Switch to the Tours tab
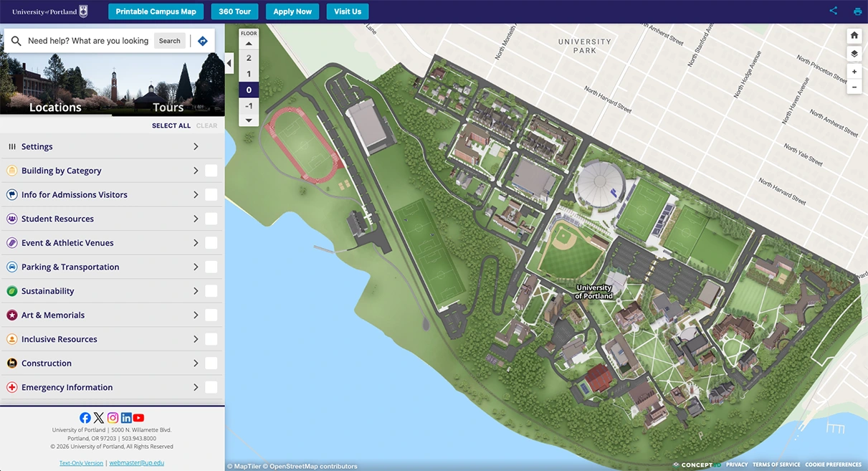868x471 pixels. coord(168,108)
